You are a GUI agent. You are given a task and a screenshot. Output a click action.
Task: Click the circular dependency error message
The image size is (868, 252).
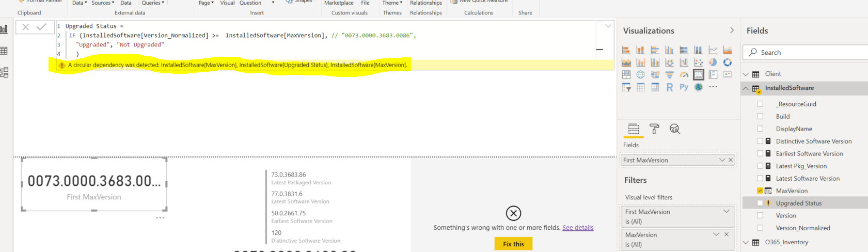(x=238, y=65)
